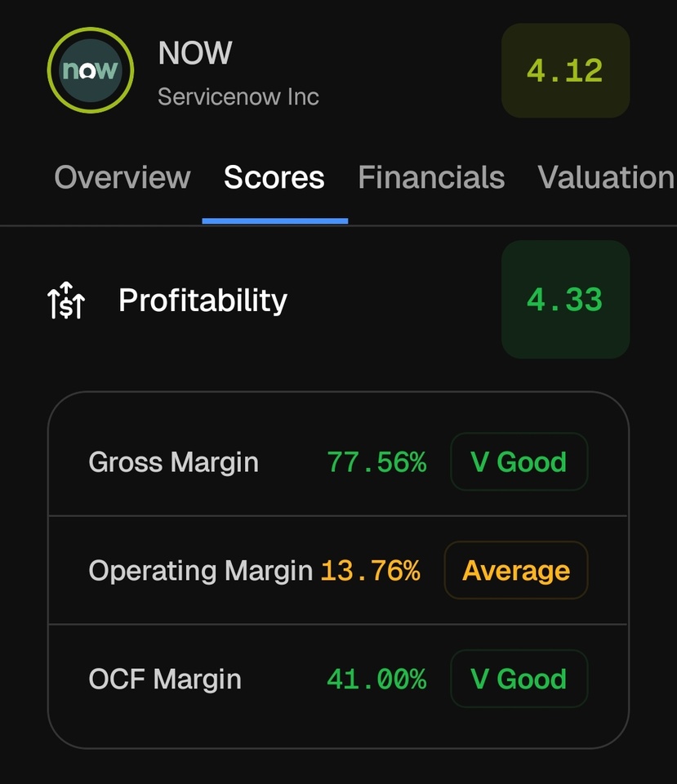This screenshot has height=784, width=677.
Task: Click the 77.56% gross margin value
Action: click(376, 462)
